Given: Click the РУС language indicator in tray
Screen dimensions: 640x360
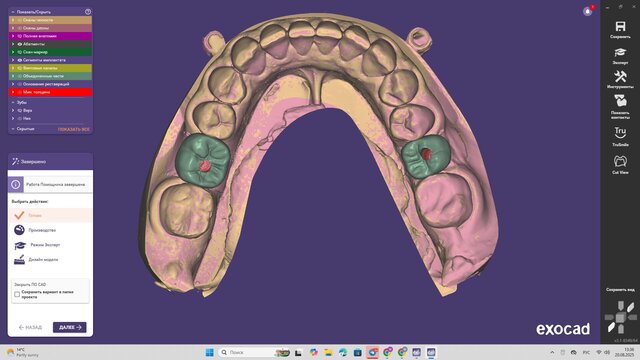Looking at the screenshot, I should 586,352.
